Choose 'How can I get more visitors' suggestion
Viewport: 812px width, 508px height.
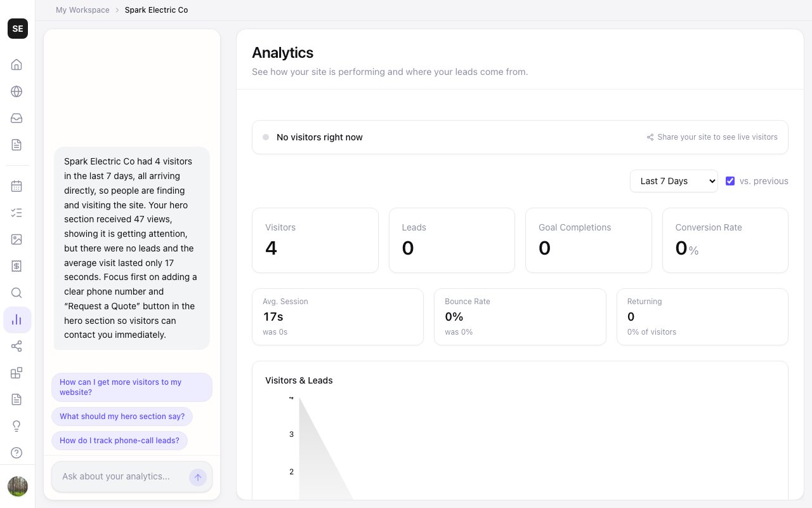(131, 387)
